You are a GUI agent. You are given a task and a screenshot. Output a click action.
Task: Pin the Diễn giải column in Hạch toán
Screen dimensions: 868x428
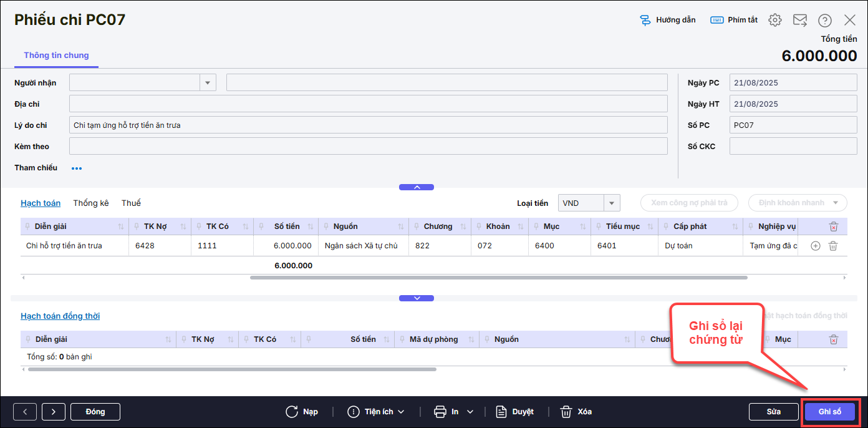[x=29, y=226]
